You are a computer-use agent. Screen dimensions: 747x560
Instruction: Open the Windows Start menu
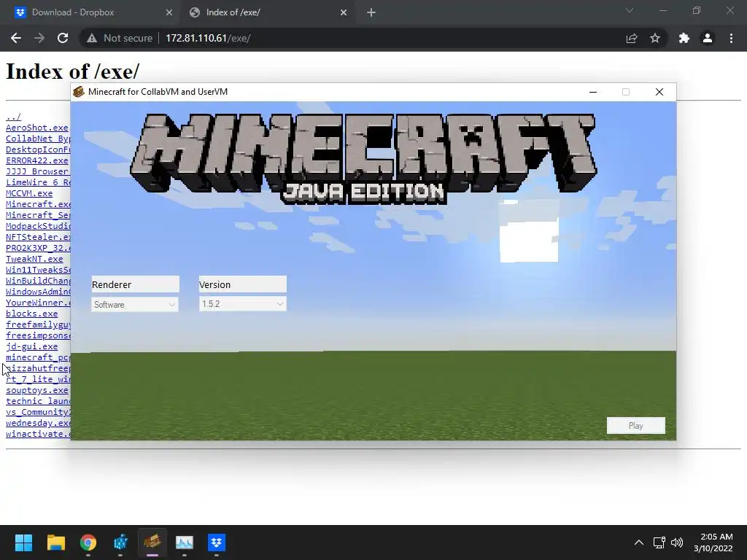[x=23, y=542]
